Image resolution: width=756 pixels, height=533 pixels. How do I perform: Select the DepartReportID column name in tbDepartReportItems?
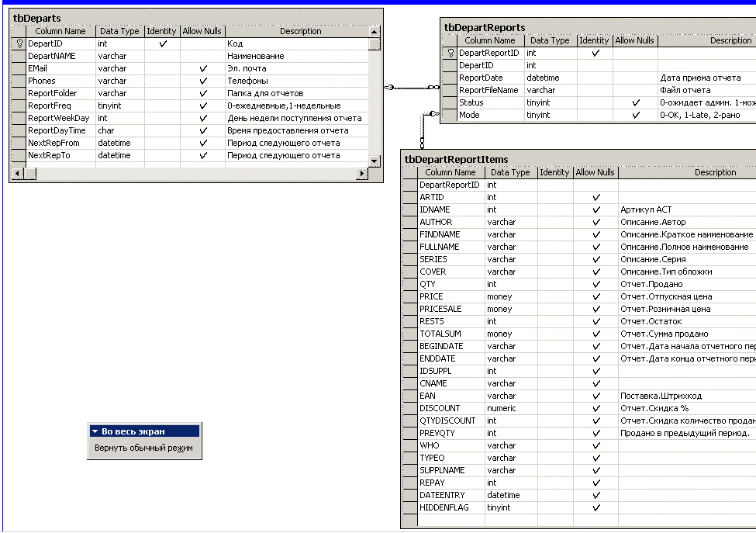click(x=450, y=185)
